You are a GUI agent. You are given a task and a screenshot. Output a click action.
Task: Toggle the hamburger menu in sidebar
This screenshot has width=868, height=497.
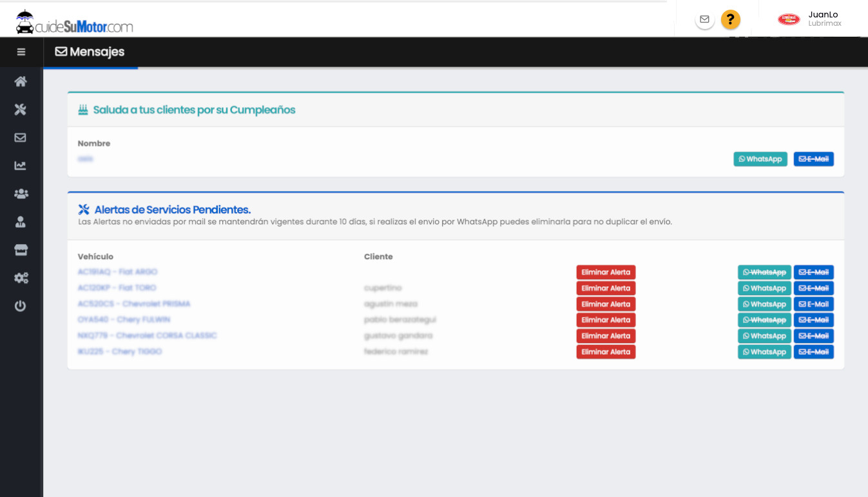tap(21, 52)
